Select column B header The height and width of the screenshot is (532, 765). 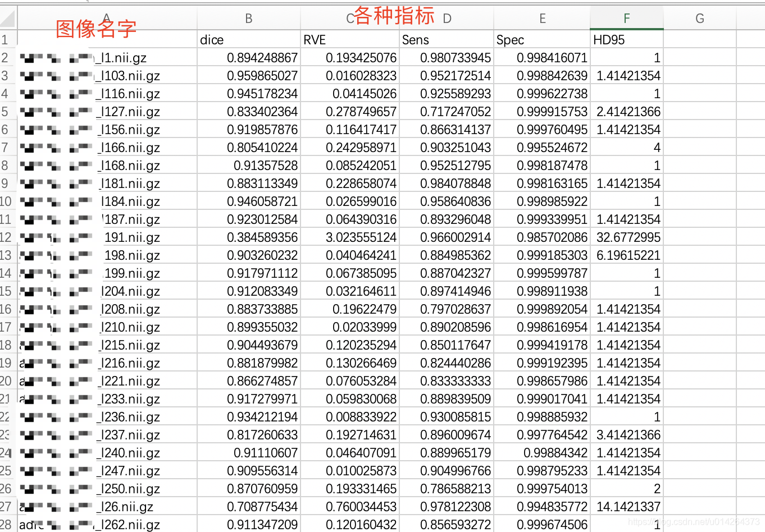[249, 19]
